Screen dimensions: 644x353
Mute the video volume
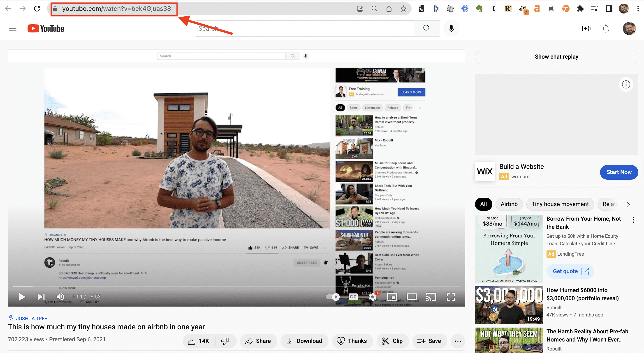60,297
